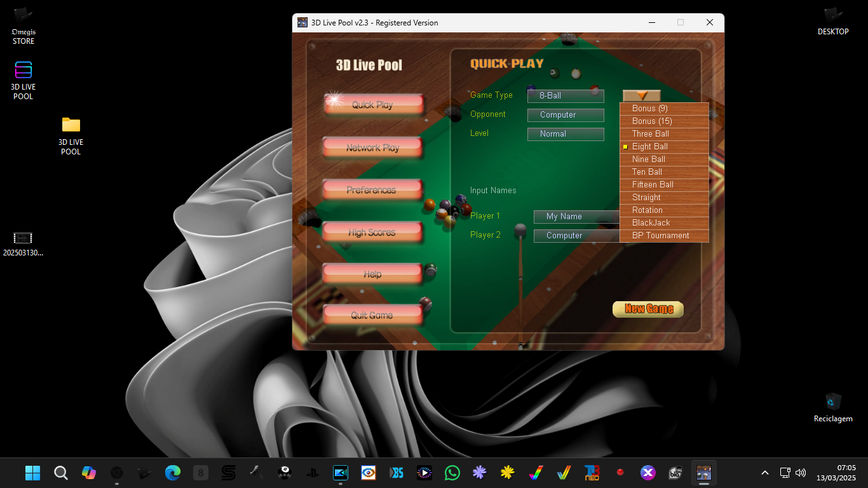
Task: Choose Three Ball game type
Action: tap(664, 134)
